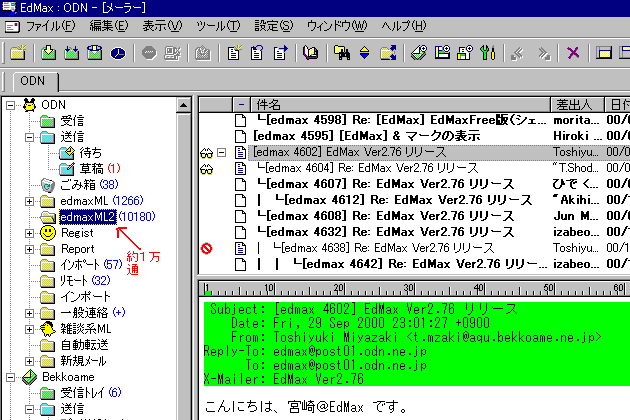
Task: Collapse the 送信 folder under ODN
Action: 29,137
